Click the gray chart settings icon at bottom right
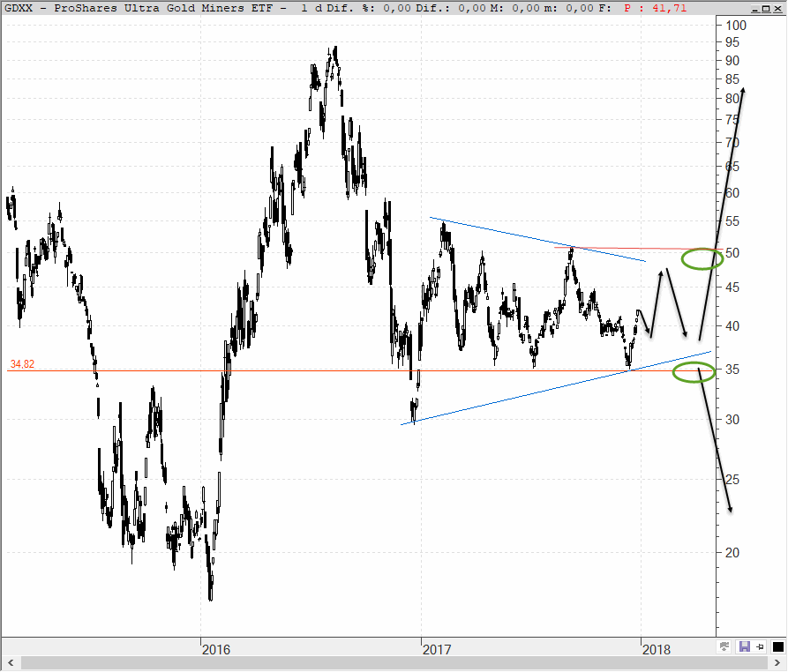This screenshot has width=788, height=672. pyautogui.click(x=724, y=647)
